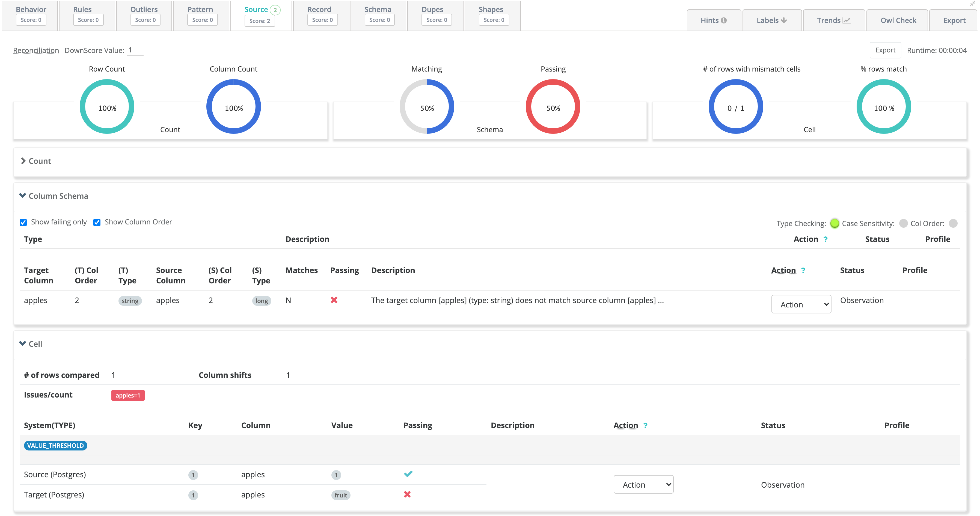Click the Hints info icon
The width and height of the screenshot is (980, 516).
click(x=724, y=20)
